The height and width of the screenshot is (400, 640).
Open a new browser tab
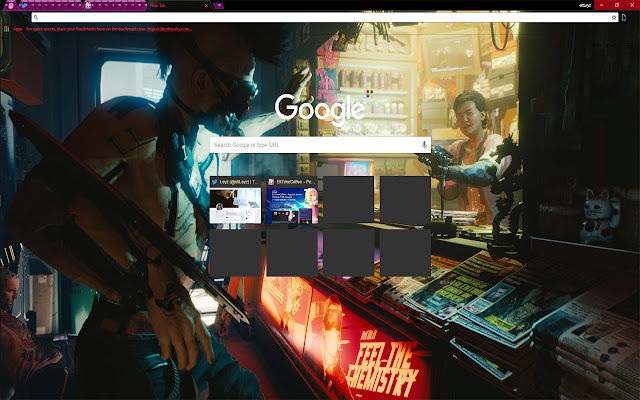tap(219, 6)
